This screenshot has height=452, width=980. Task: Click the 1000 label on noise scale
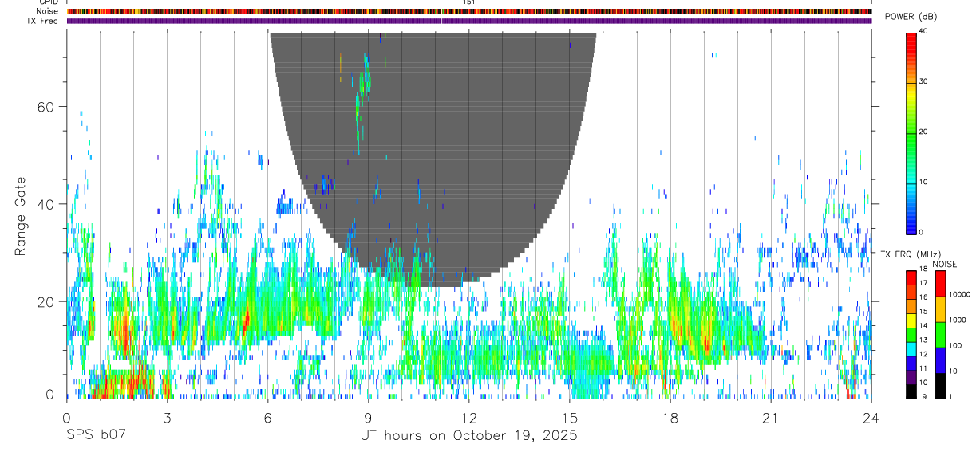957,320
